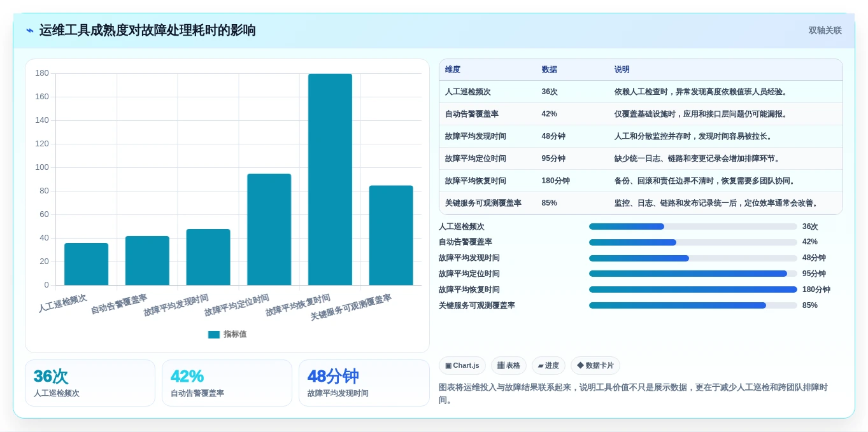Click the 双轴关联 label in header
The height and width of the screenshot is (432, 868).
tap(825, 31)
